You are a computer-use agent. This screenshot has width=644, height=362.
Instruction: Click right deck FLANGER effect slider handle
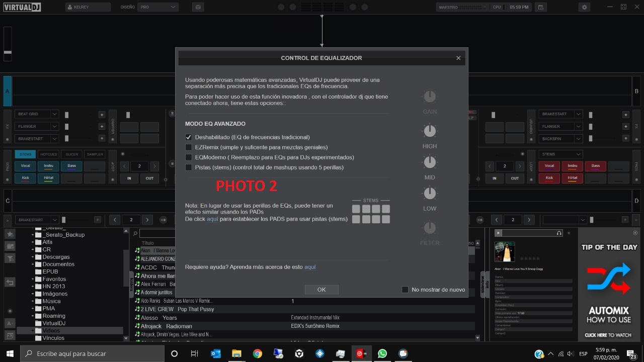[591, 127]
